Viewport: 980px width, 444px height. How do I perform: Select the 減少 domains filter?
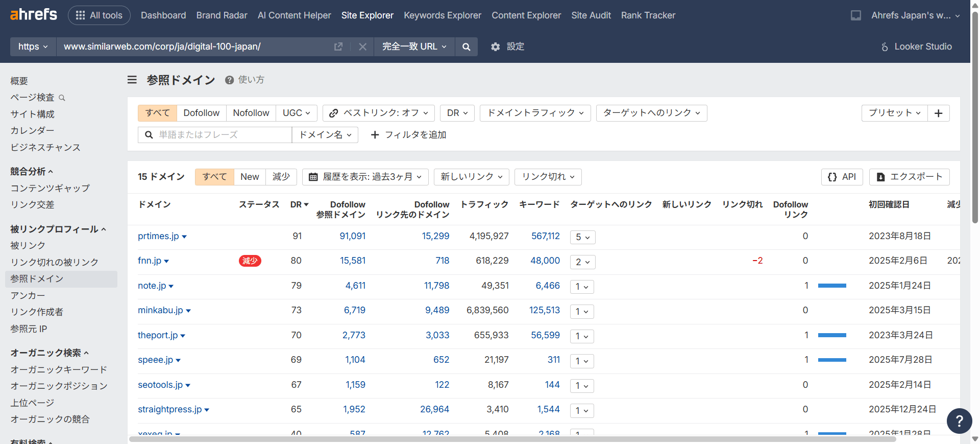[281, 177]
